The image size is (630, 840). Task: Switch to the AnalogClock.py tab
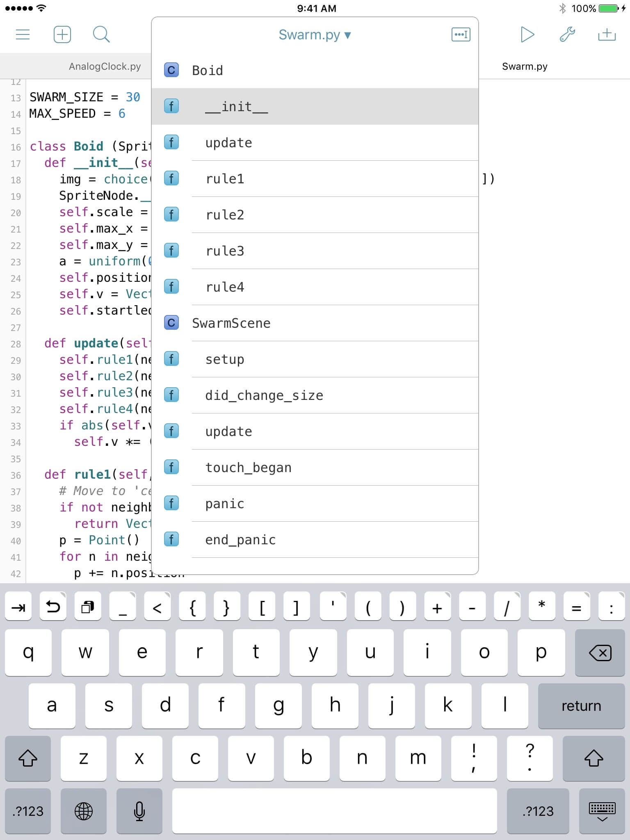pyautogui.click(x=105, y=66)
